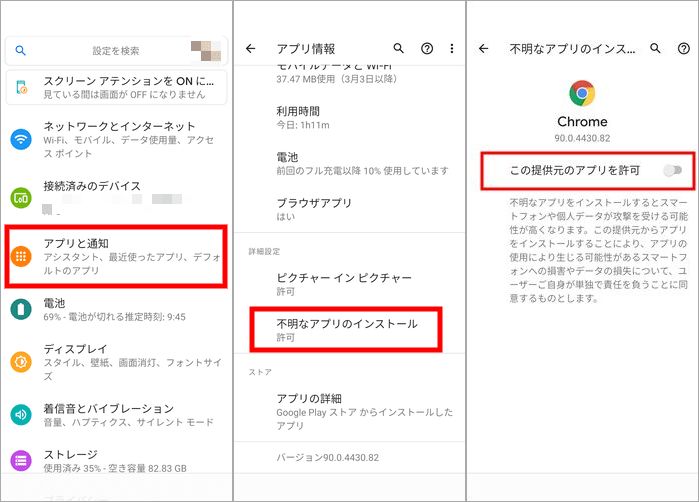Open ピクチャー イン ピクチャー setting

350,284
